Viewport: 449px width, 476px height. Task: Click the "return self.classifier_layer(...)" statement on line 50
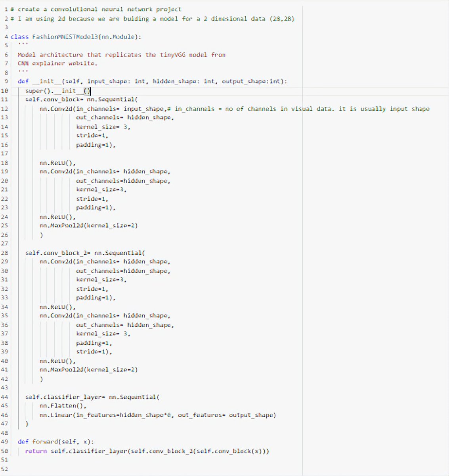(147, 451)
